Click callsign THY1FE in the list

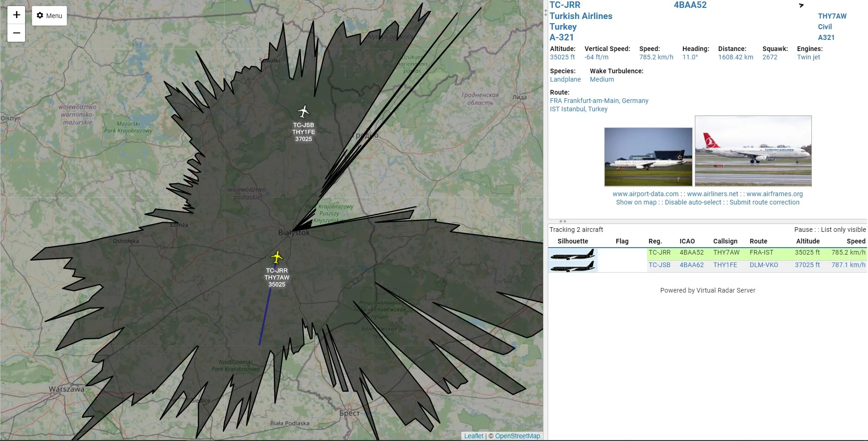(725, 265)
